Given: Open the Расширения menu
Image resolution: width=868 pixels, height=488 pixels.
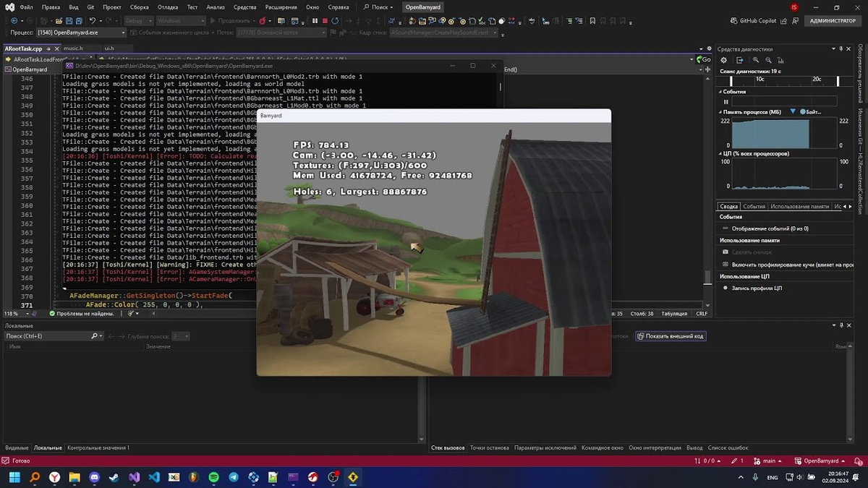Looking at the screenshot, I should (x=281, y=7).
